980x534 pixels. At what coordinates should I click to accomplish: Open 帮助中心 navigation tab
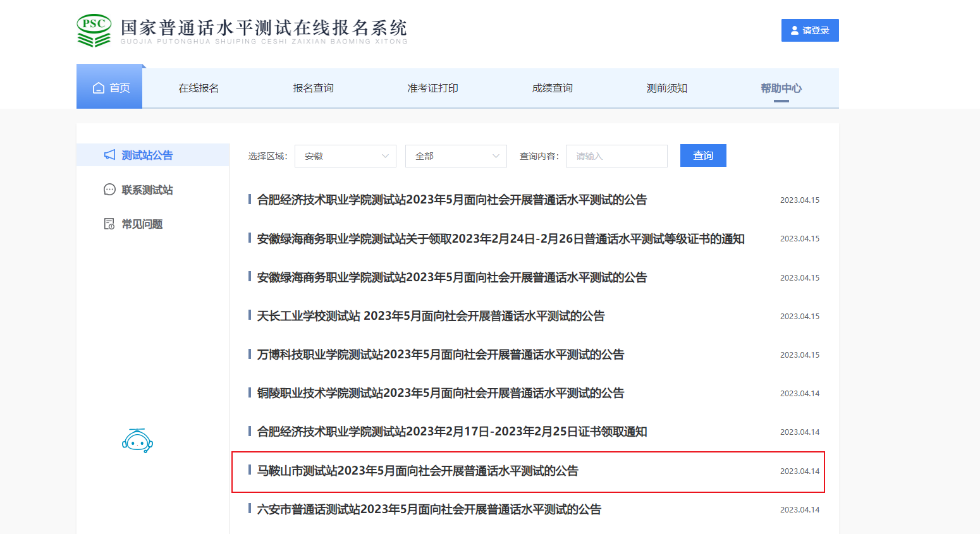[x=781, y=88]
